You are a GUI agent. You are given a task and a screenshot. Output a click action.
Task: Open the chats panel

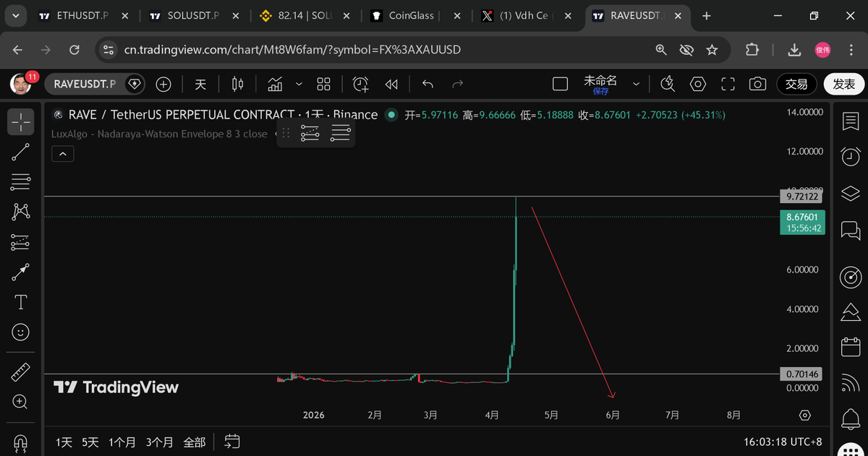[851, 231]
